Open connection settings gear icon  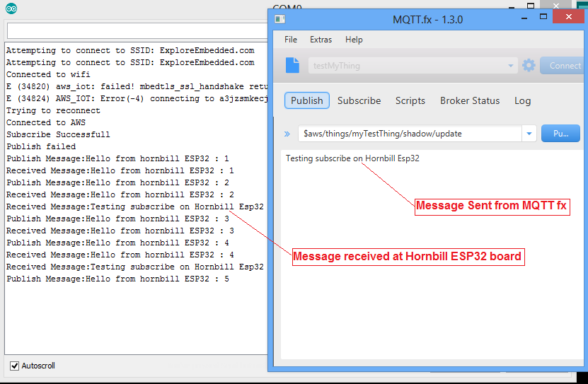pos(529,66)
